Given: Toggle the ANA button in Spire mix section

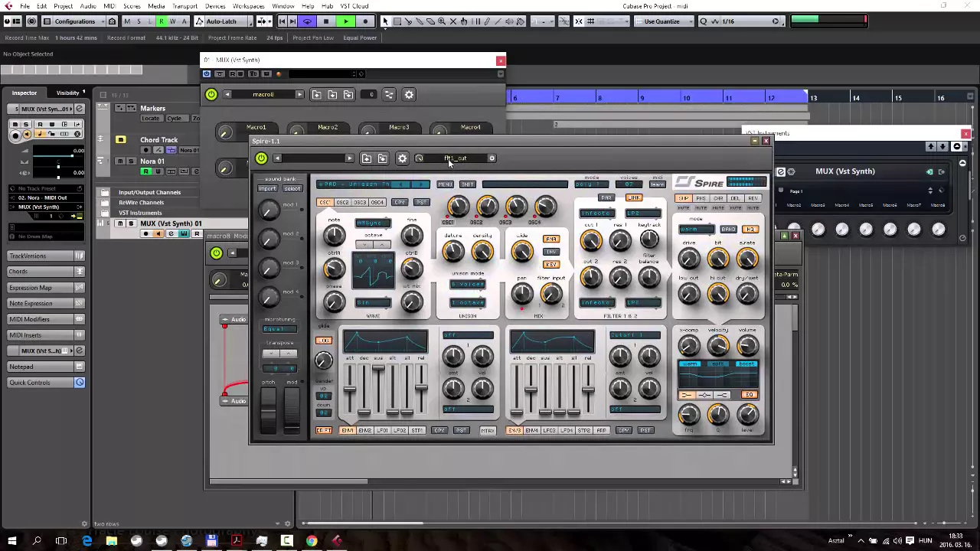Looking at the screenshot, I should point(550,240).
